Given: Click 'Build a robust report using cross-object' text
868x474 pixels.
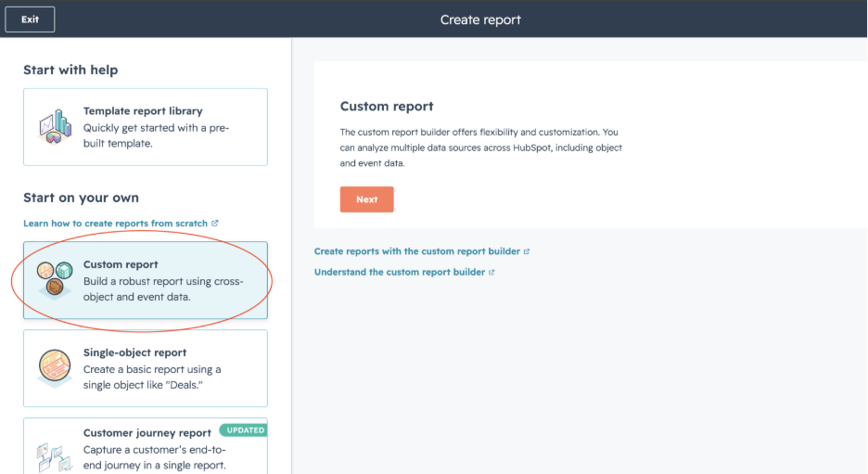Looking at the screenshot, I should pyautogui.click(x=163, y=289).
